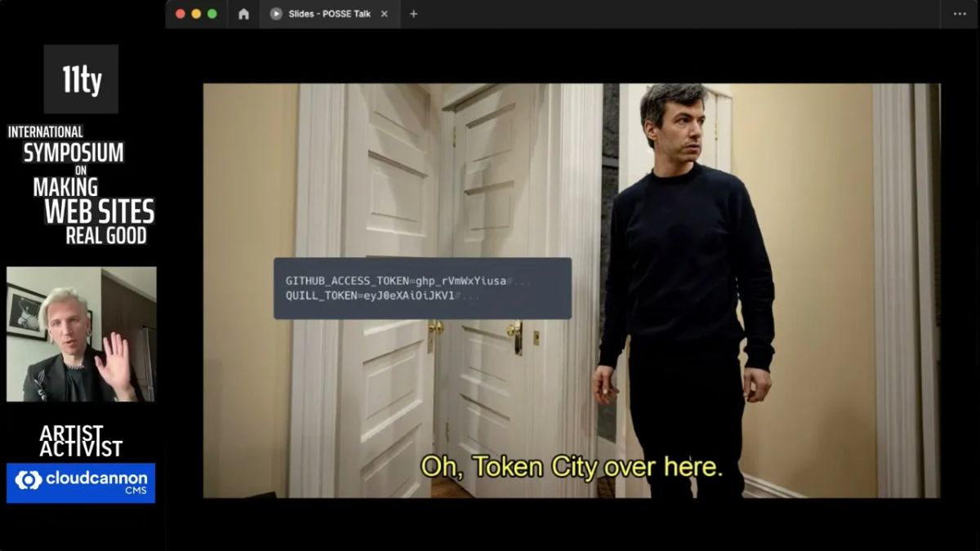The height and width of the screenshot is (551, 980).
Task: Click the 11ty logo
Action: click(x=81, y=79)
